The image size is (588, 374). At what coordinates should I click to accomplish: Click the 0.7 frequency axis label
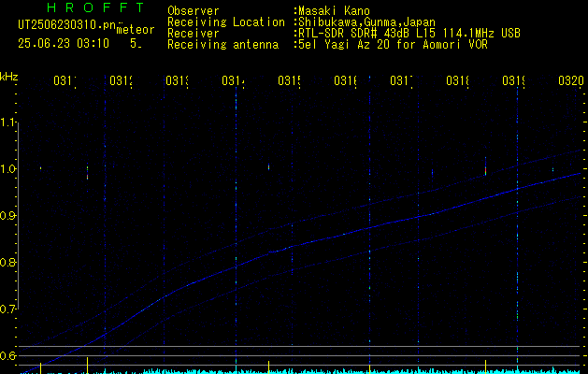coord(8,309)
